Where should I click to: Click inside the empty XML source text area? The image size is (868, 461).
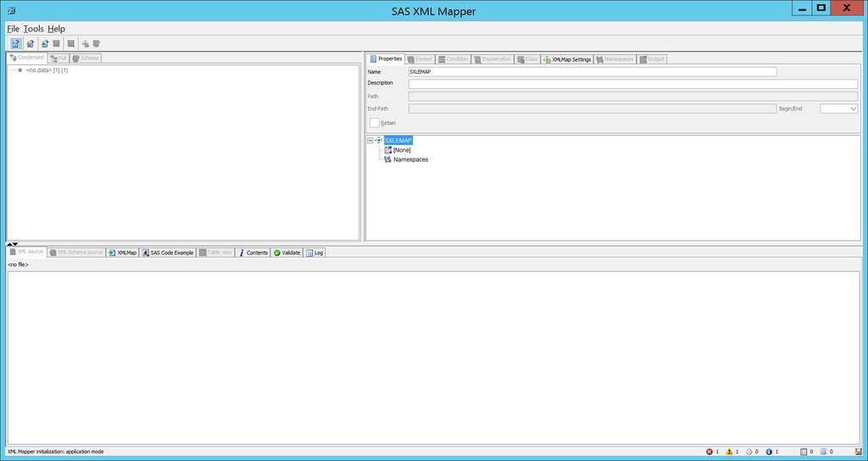(x=433, y=358)
